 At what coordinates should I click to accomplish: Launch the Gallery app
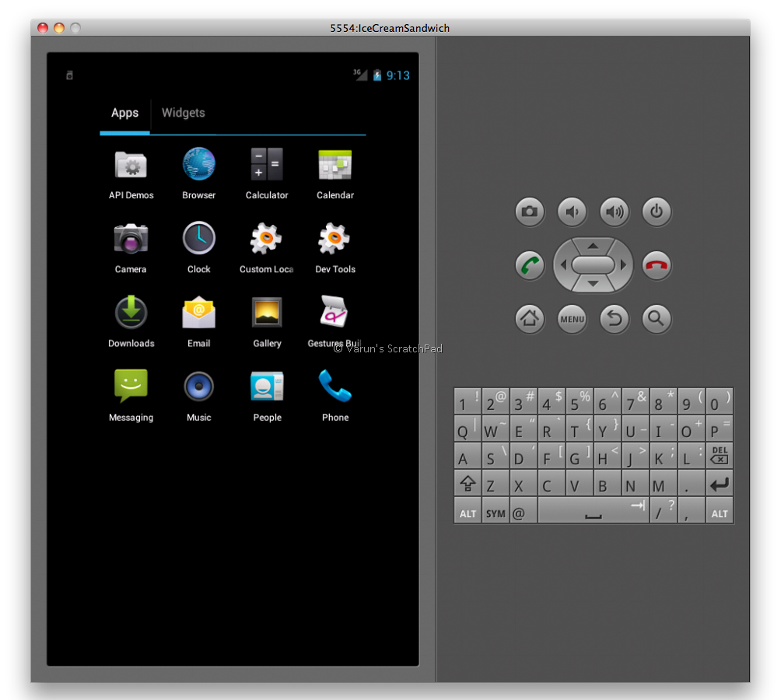click(x=267, y=322)
